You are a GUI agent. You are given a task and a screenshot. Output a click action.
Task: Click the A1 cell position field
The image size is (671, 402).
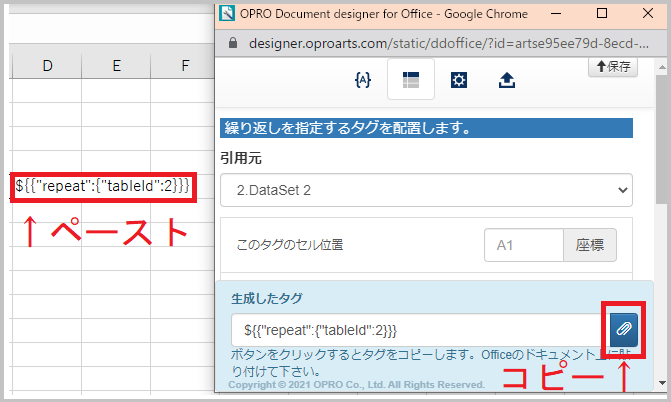[523, 244]
